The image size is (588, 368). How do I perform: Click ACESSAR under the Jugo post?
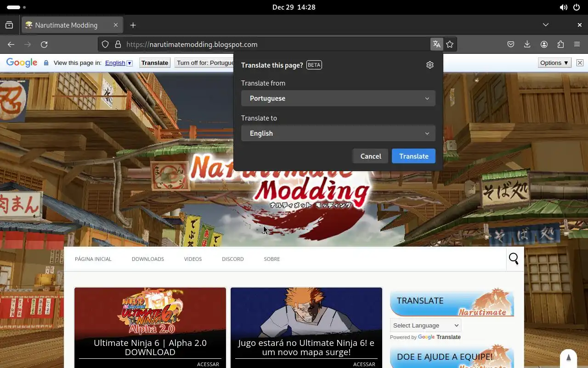(x=364, y=364)
